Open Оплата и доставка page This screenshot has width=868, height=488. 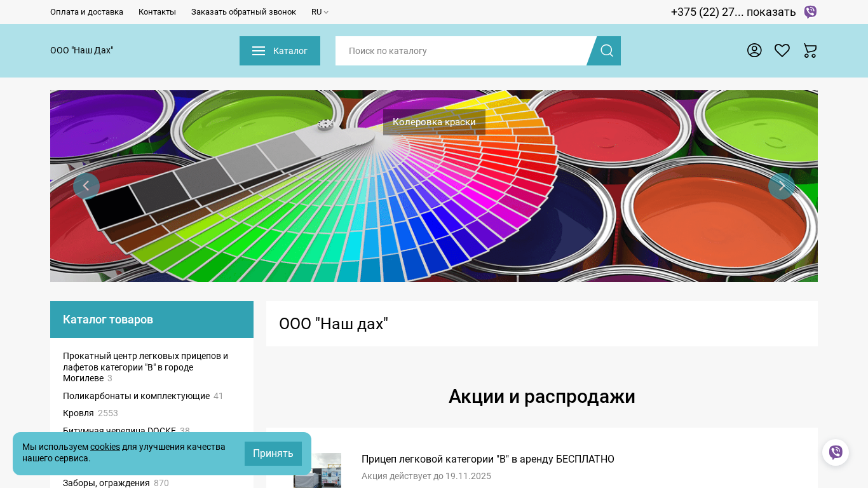86,12
